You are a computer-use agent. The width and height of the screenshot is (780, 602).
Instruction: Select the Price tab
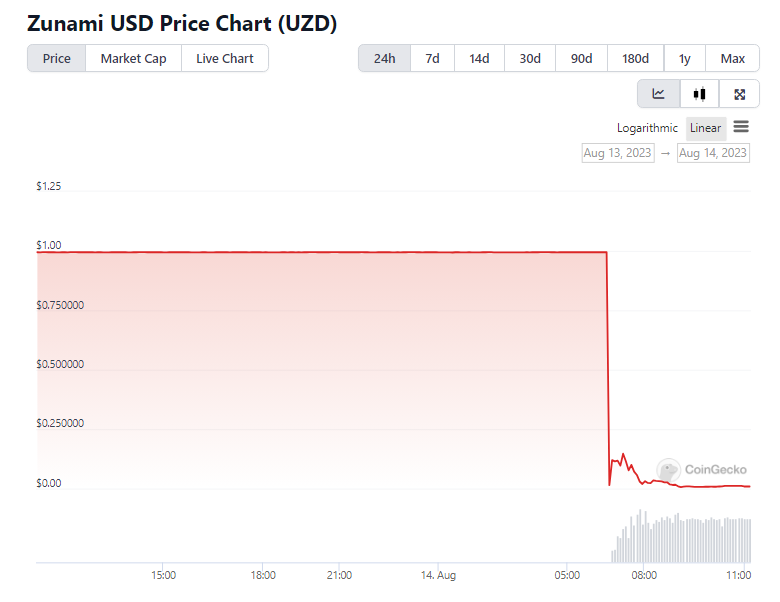[57, 58]
